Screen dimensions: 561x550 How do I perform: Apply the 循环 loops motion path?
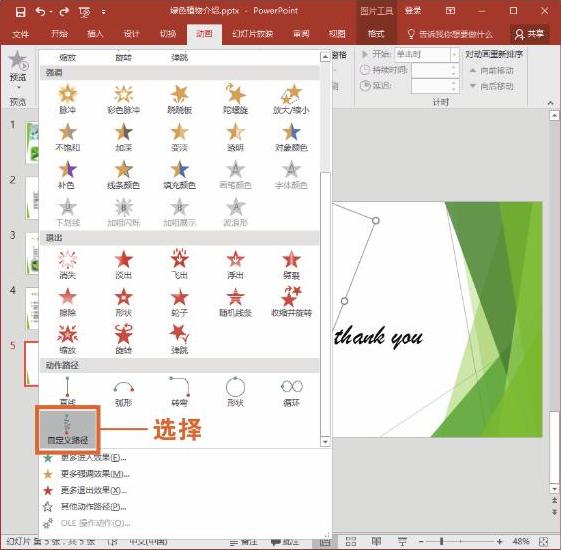click(x=291, y=393)
